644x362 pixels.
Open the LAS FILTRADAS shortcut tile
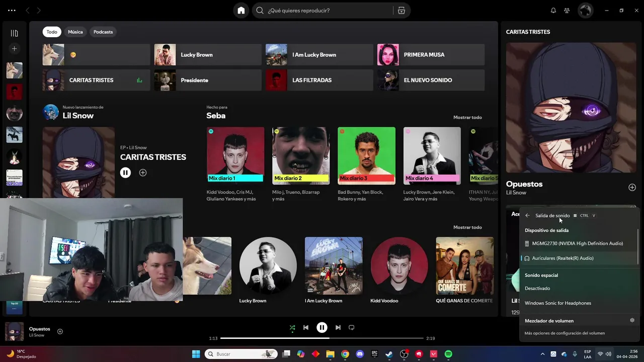319,80
